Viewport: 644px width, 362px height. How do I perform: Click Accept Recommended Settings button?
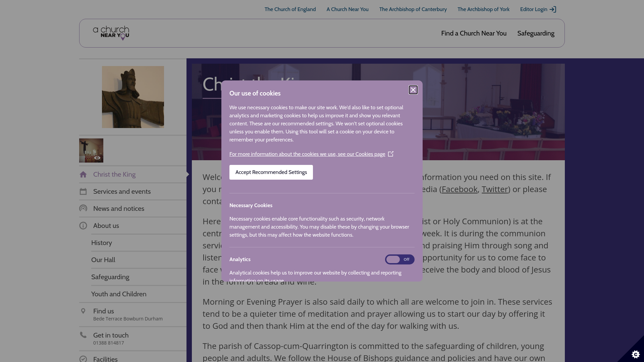(271, 172)
